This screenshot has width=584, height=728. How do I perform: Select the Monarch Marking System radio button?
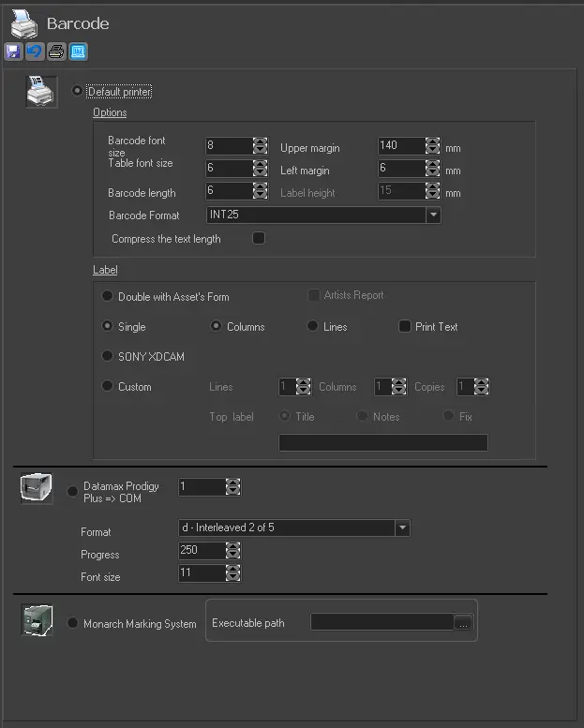(x=73, y=623)
